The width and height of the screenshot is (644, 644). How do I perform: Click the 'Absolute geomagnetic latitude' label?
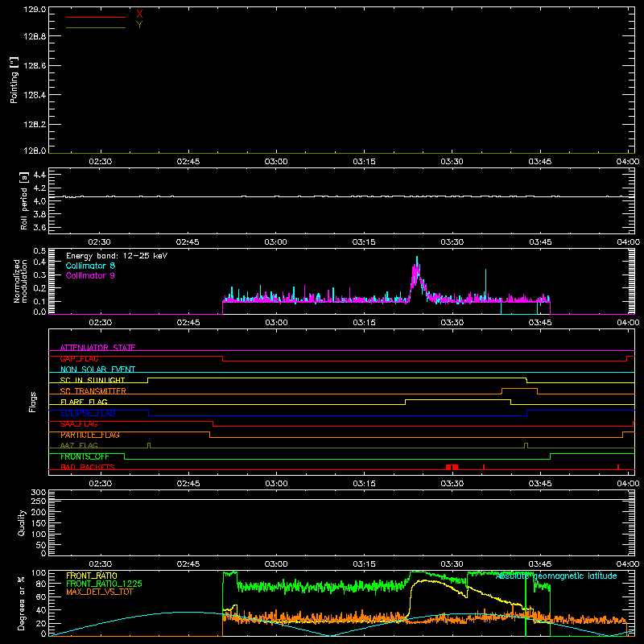pos(556,576)
